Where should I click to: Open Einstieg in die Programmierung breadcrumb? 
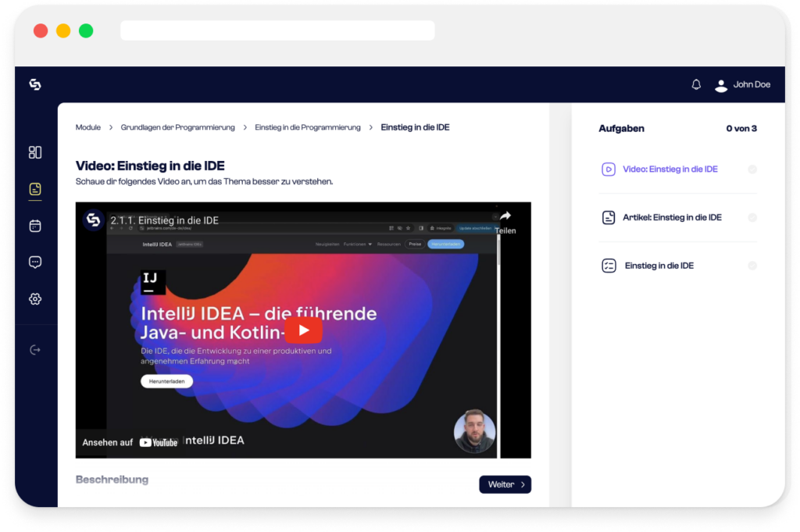[x=308, y=127]
